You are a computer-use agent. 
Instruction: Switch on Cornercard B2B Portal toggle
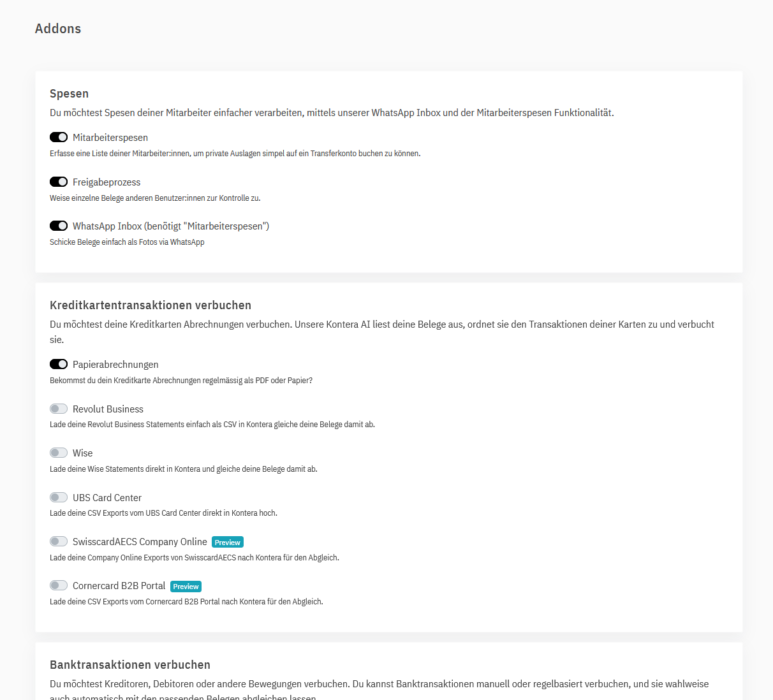tap(59, 585)
